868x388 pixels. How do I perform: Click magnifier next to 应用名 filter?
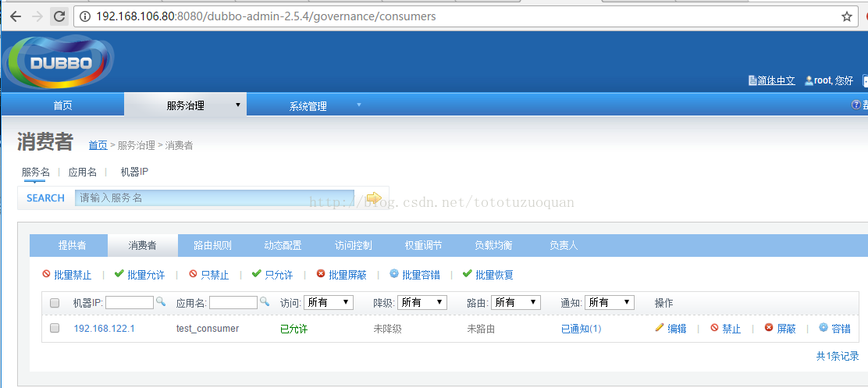click(x=265, y=301)
